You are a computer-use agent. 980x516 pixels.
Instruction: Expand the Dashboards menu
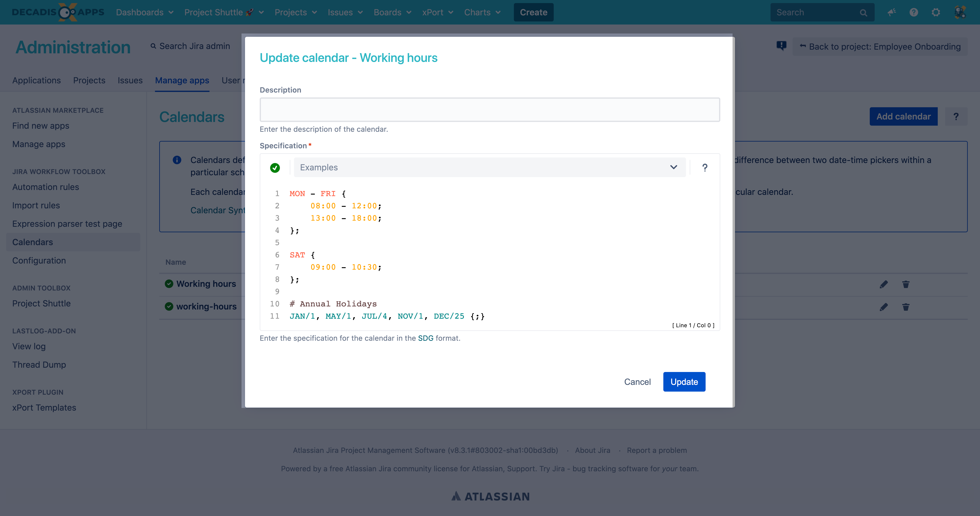click(145, 12)
